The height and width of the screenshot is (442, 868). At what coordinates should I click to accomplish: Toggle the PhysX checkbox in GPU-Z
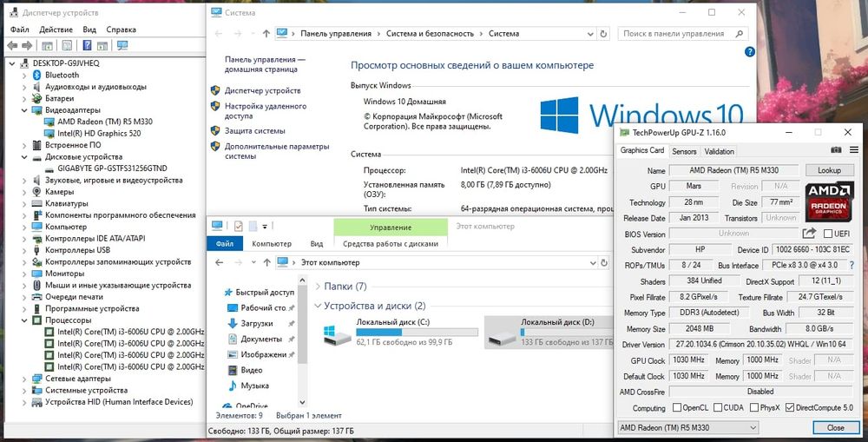[x=754, y=407]
